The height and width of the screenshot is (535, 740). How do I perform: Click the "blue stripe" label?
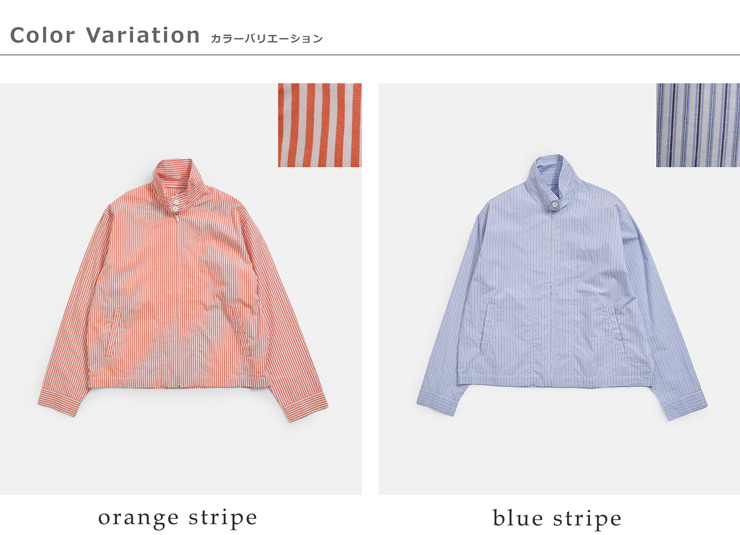point(557,518)
